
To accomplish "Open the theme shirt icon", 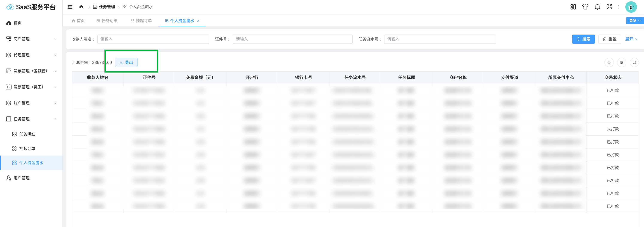I will (x=585, y=7).
